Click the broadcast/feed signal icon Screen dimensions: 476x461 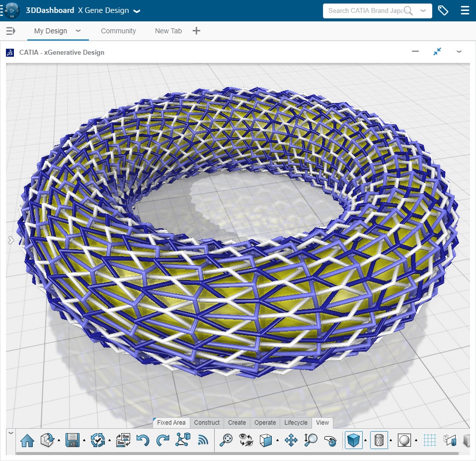[203, 440]
